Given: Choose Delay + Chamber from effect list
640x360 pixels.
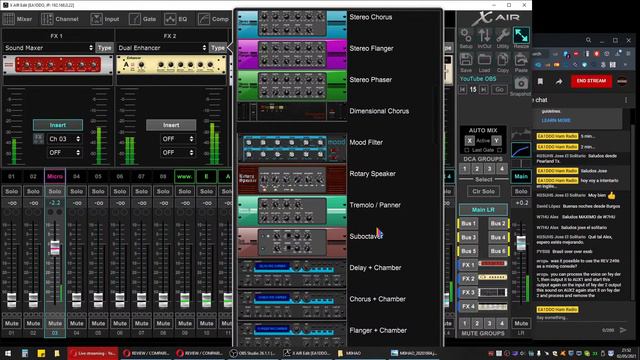Looking at the screenshot, I should tap(375, 268).
